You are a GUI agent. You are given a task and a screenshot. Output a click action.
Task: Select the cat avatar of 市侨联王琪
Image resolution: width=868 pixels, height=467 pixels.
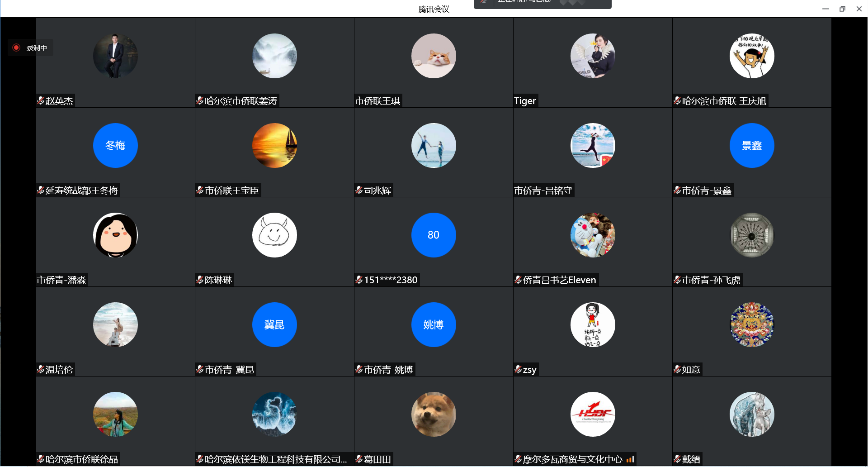pos(434,56)
